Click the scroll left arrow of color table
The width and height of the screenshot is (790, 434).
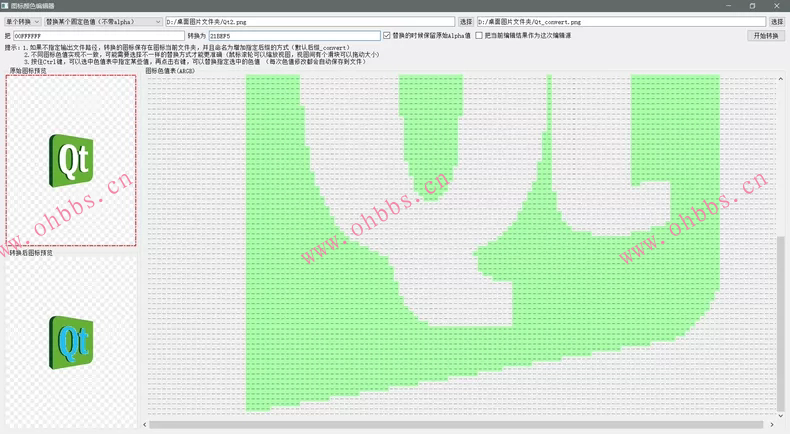click(x=145, y=425)
